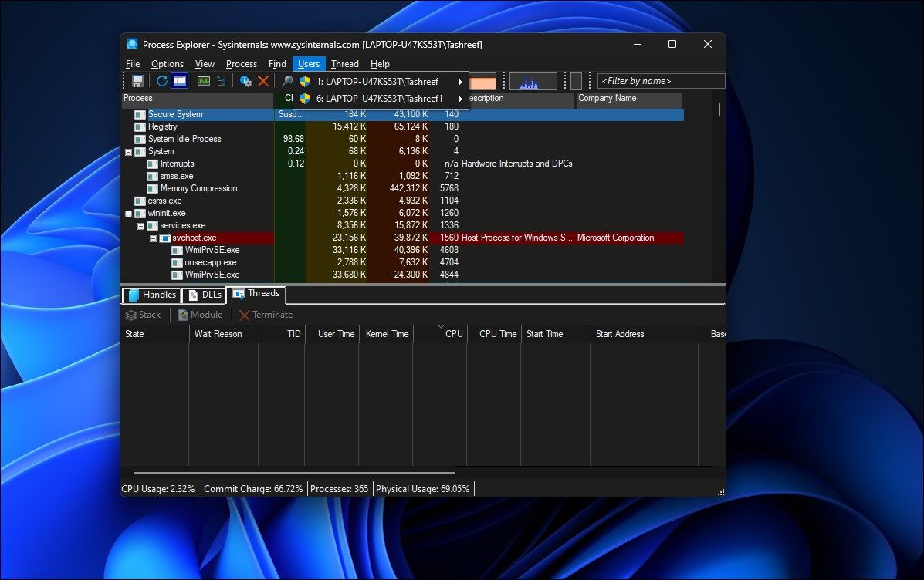Click the Terminate thread button

[x=266, y=314]
